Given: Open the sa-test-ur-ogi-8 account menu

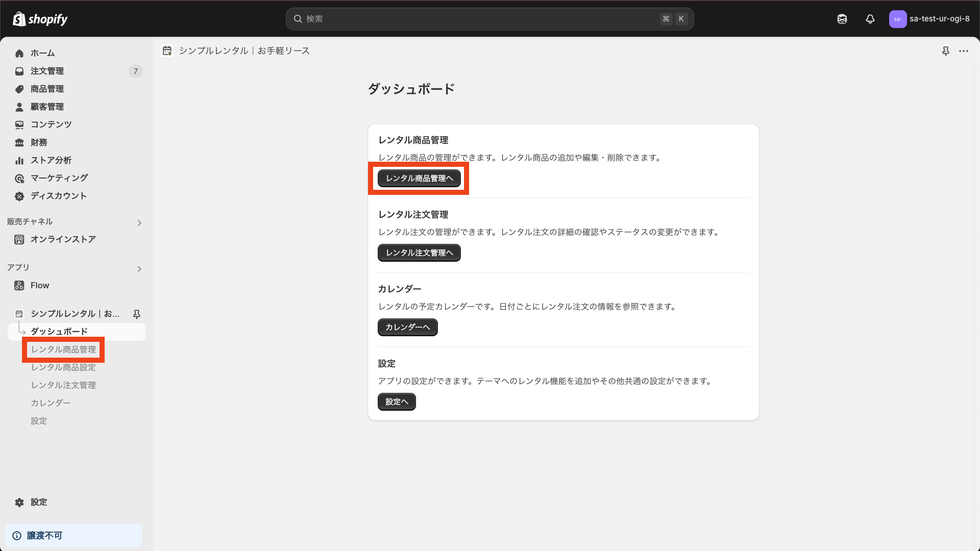Looking at the screenshot, I should [929, 19].
